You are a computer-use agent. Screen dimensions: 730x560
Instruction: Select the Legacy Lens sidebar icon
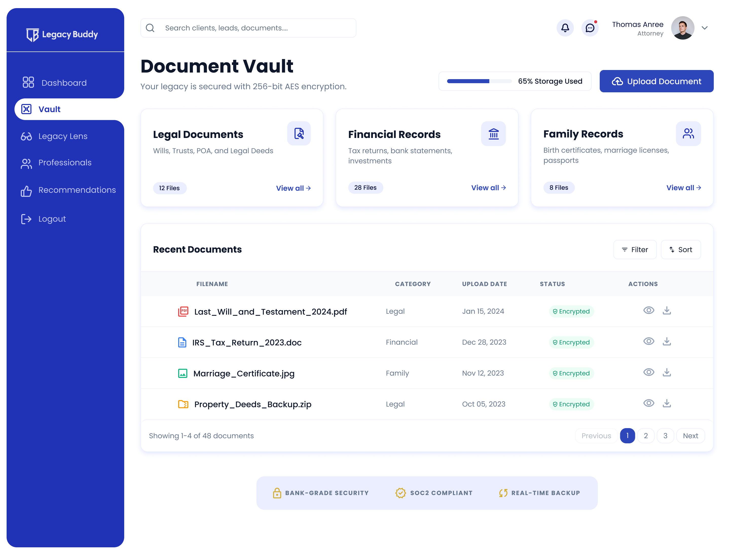click(26, 136)
